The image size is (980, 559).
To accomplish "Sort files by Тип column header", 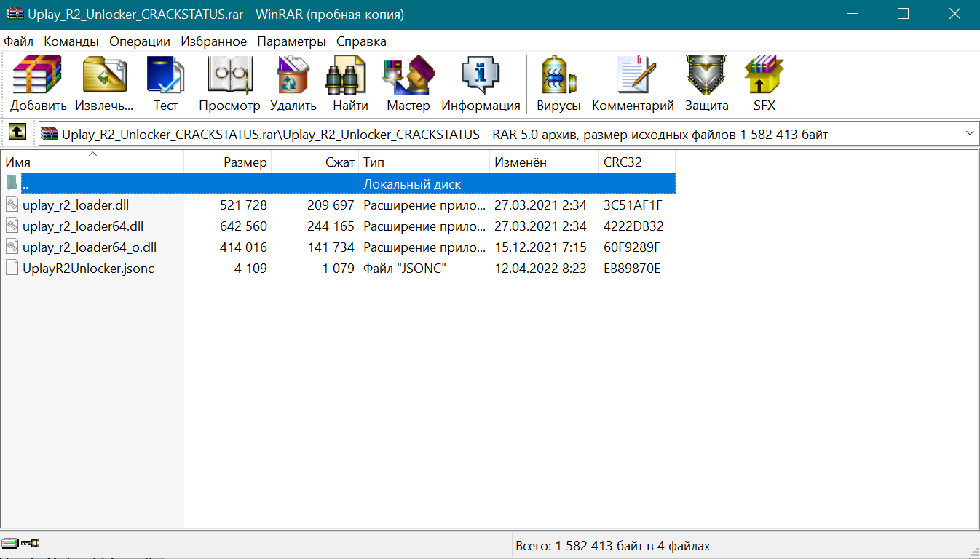I will click(424, 162).
